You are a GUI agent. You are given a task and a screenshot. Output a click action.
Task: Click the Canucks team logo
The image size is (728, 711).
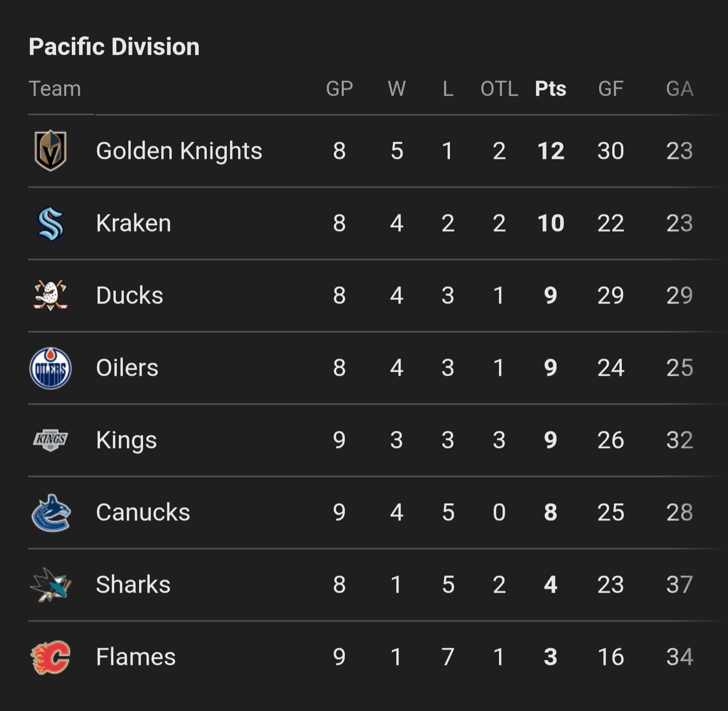tap(51, 512)
